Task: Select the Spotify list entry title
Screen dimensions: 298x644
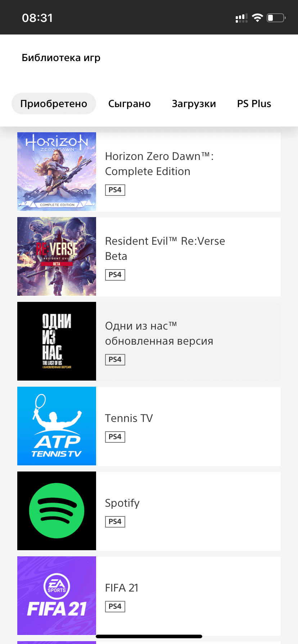Action: pos(122,503)
